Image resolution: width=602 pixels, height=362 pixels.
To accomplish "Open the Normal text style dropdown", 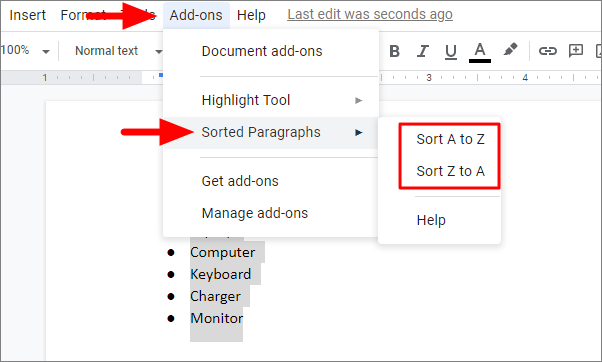I will point(119,51).
